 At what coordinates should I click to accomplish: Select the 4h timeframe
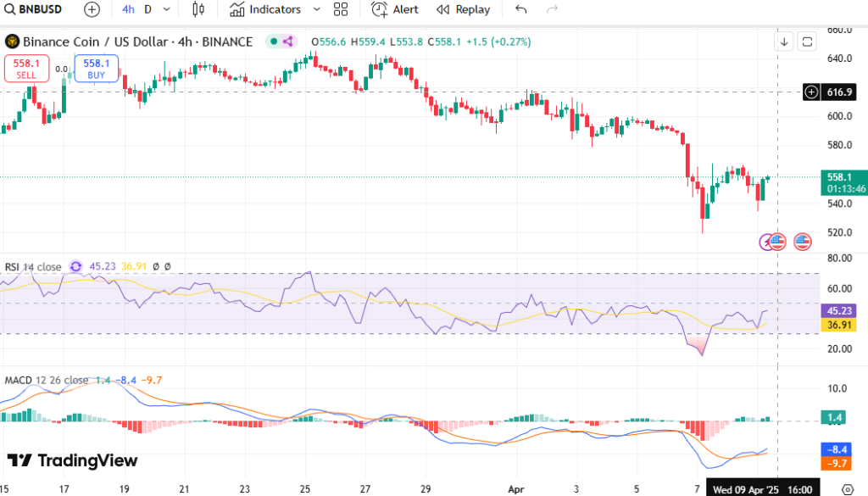[x=129, y=9]
